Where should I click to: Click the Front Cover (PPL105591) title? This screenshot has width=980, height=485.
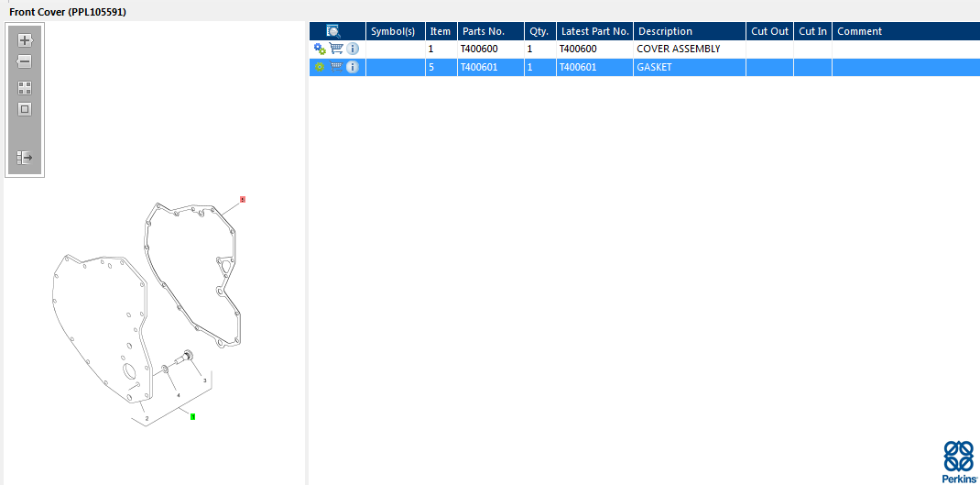(x=68, y=12)
